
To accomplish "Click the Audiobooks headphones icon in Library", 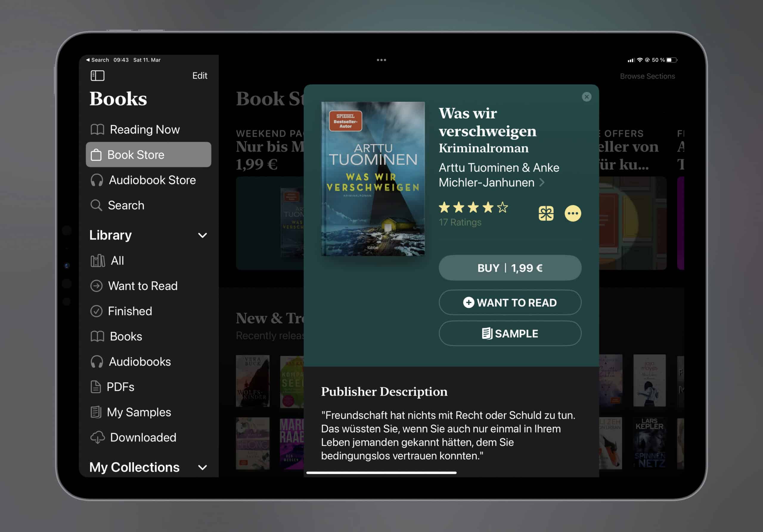I will coord(97,362).
